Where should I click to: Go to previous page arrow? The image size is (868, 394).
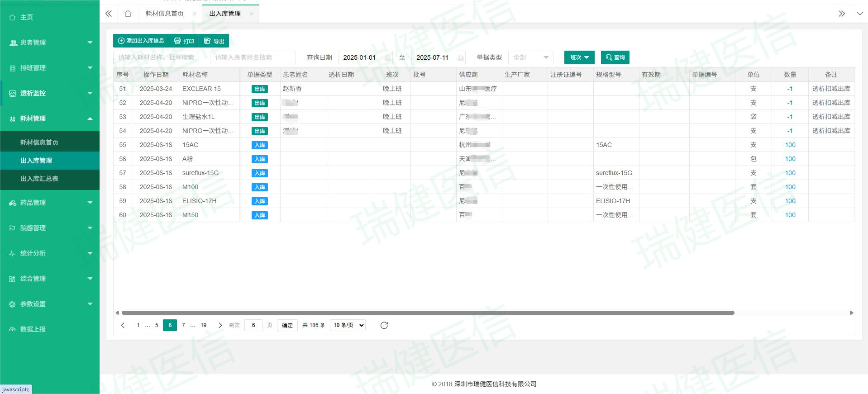(123, 325)
